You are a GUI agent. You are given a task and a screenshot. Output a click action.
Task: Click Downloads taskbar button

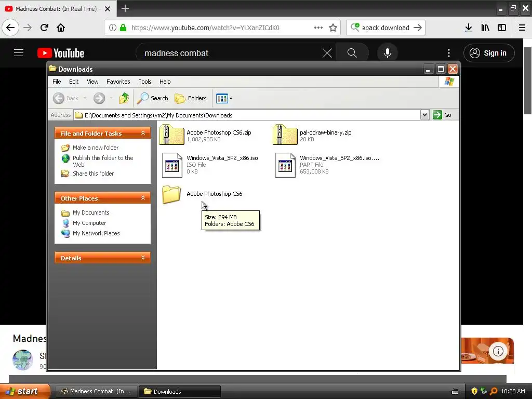pyautogui.click(x=180, y=392)
